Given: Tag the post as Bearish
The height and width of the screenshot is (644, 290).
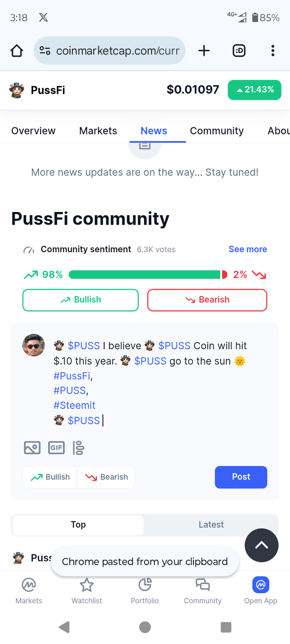Looking at the screenshot, I should (x=106, y=477).
